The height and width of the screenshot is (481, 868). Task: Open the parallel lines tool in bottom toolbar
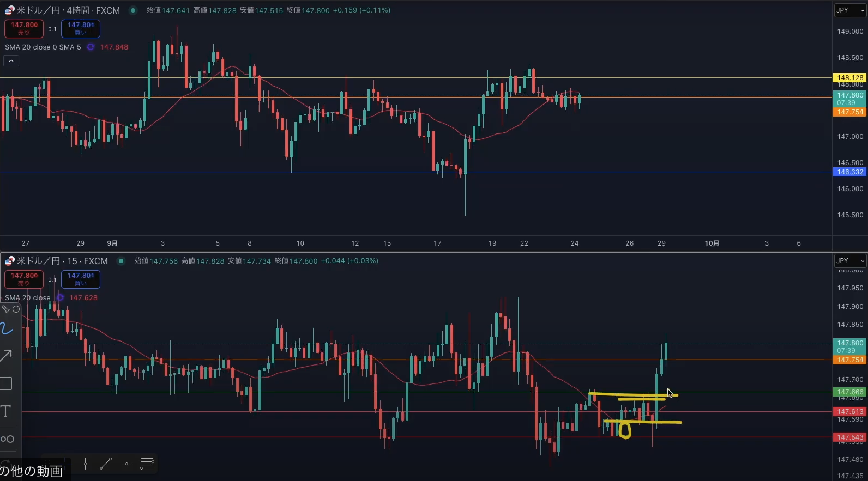click(x=147, y=464)
